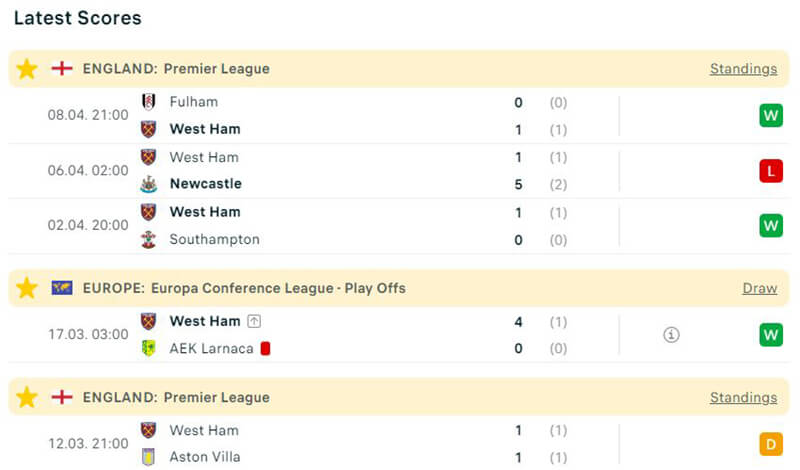Image resolution: width=800 pixels, height=470 pixels.
Task: Click the advancing arrow icon beside West Ham
Action: tap(254, 321)
